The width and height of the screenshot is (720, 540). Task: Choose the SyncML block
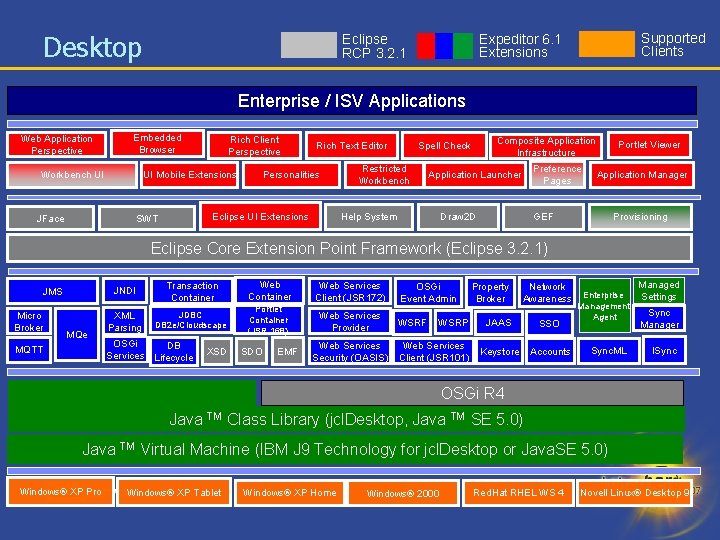pyautogui.click(x=609, y=350)
